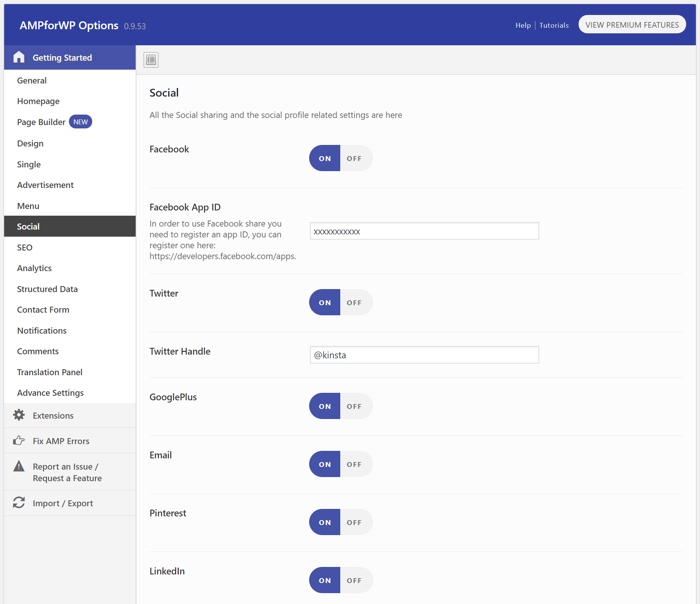Open the Extensions sidebar section
This screenshot has width=700, height=604.
point(53,416)
